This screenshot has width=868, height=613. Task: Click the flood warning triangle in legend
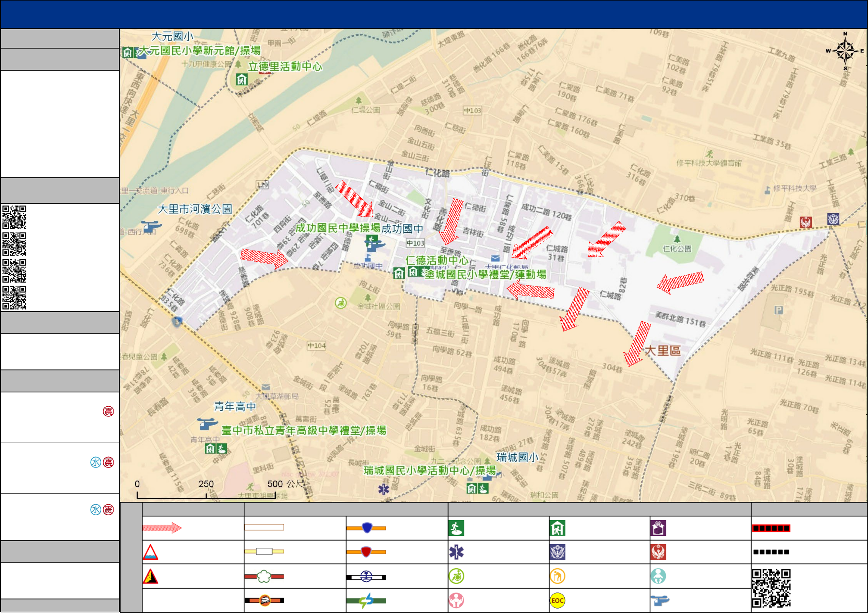(151, 552)
